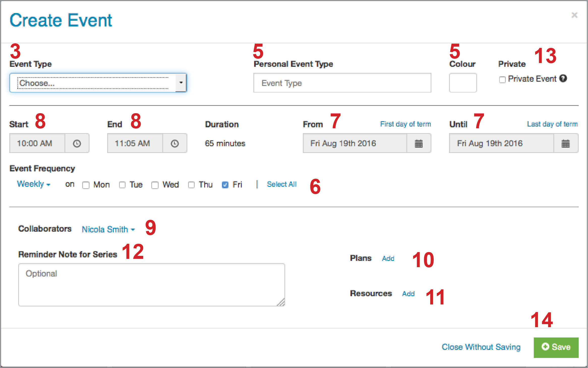Open the Event Type Choose dropdown
Screen dimensions: 588x368
pos(98,83)
